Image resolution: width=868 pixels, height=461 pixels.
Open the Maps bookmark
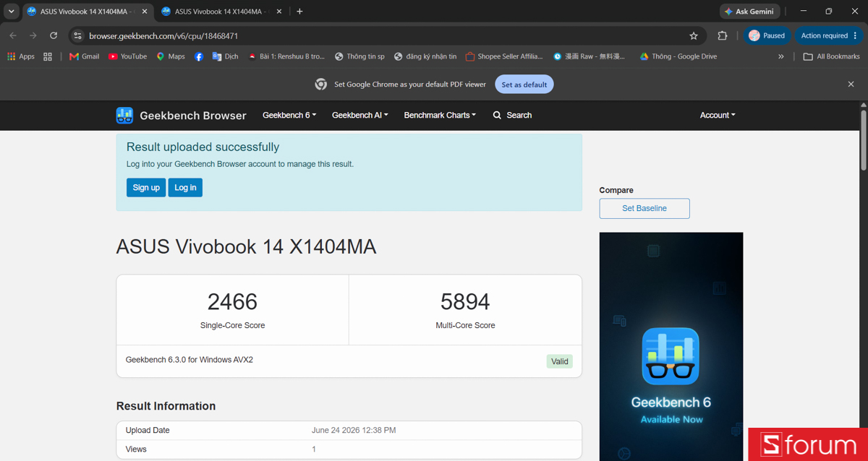point(171,56)
